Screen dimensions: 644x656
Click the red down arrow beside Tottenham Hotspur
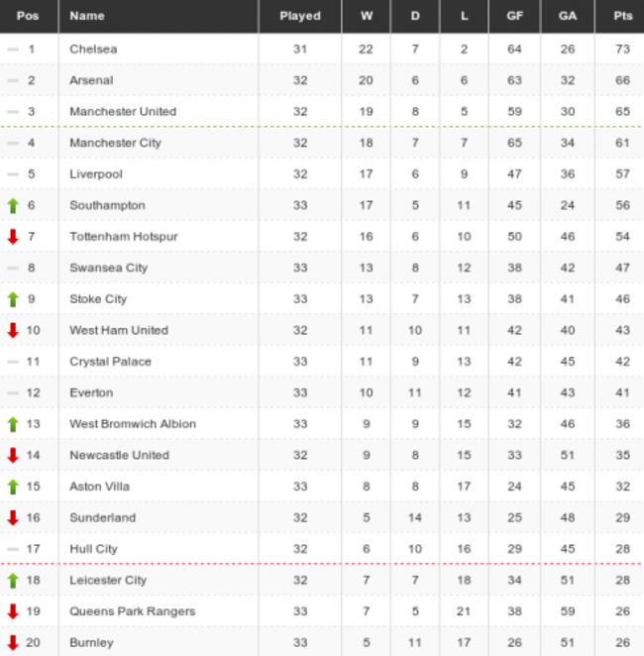(13, 237)
